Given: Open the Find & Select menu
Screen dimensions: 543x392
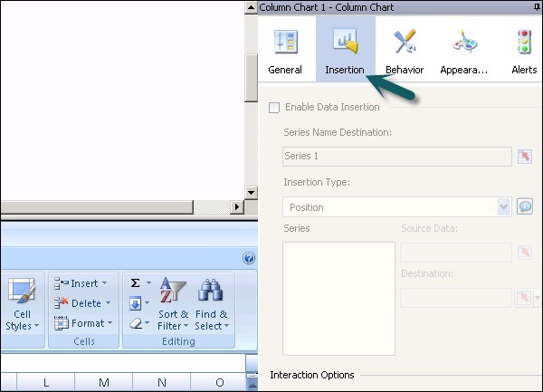Looking at the screenshot, I should [x=211, y=305].
